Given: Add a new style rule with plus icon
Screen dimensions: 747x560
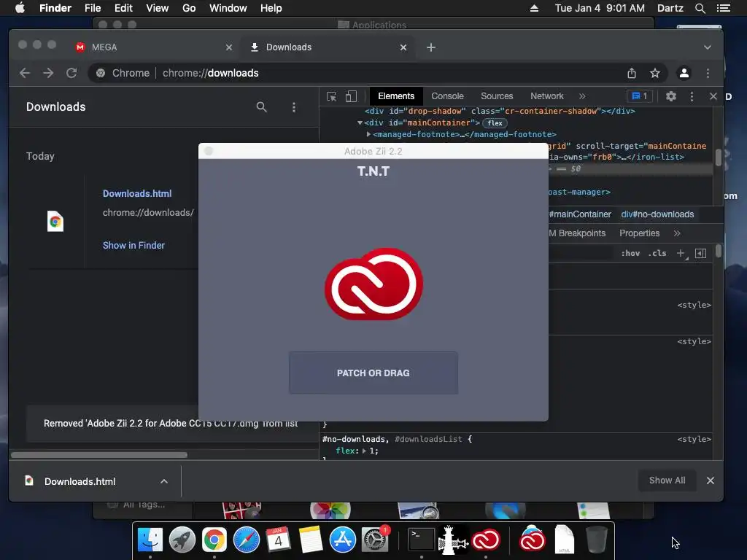Looking at the screenshot, I should (681, 253).
